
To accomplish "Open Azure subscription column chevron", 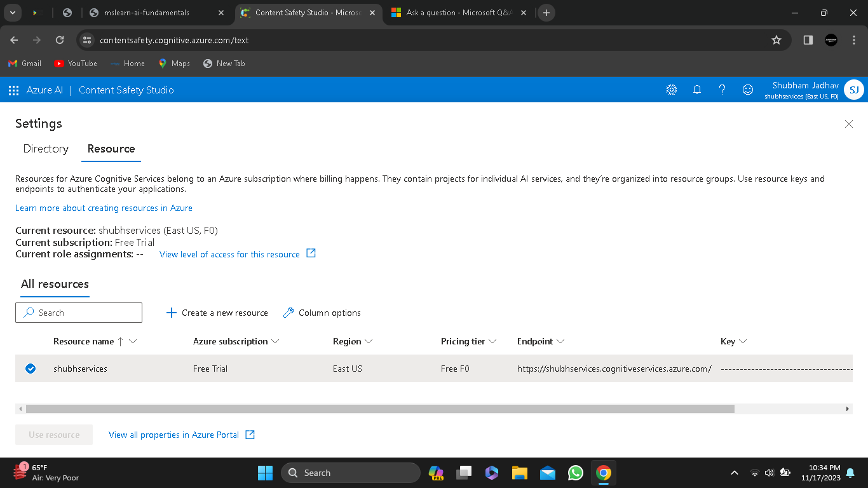I will click(x=275, y=341).
